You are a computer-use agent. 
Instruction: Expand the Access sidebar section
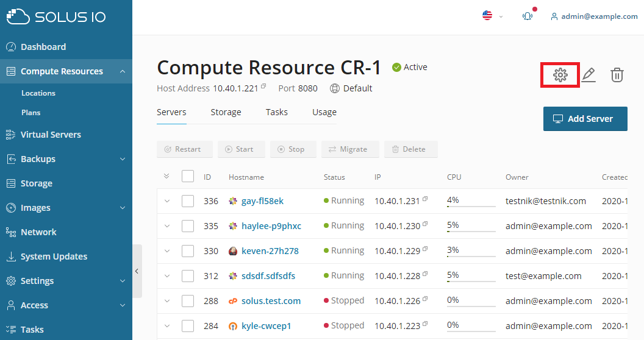tap(123, 305)
